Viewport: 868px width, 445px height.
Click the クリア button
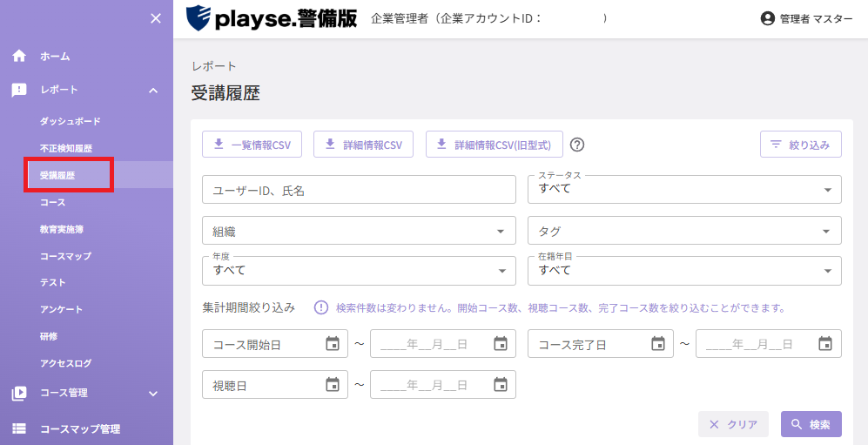[733, 424]
